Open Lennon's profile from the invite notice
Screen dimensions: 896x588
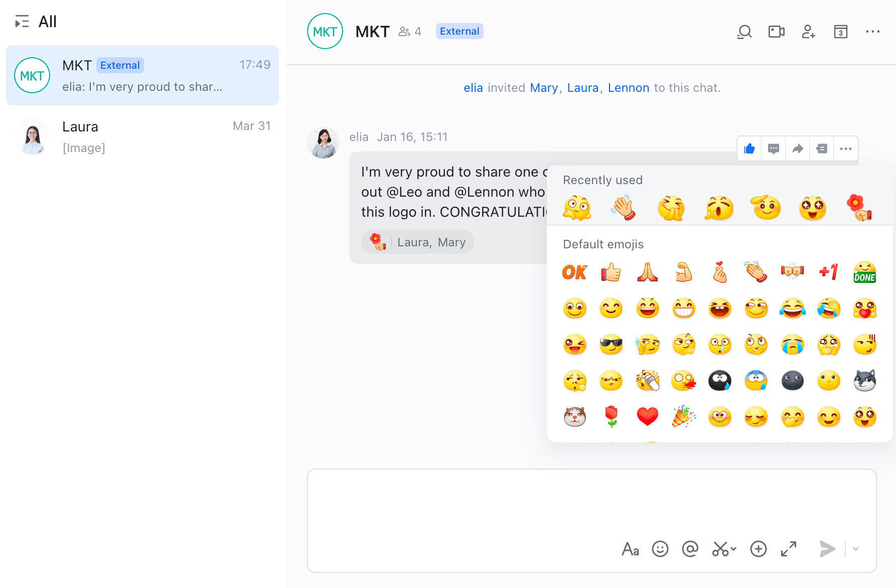point(629,87)
